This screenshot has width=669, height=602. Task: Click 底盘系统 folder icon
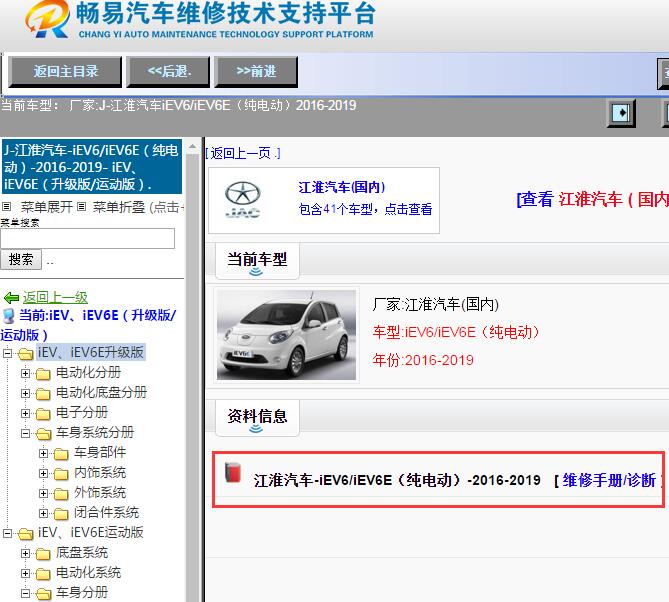(x=43, y=554)
